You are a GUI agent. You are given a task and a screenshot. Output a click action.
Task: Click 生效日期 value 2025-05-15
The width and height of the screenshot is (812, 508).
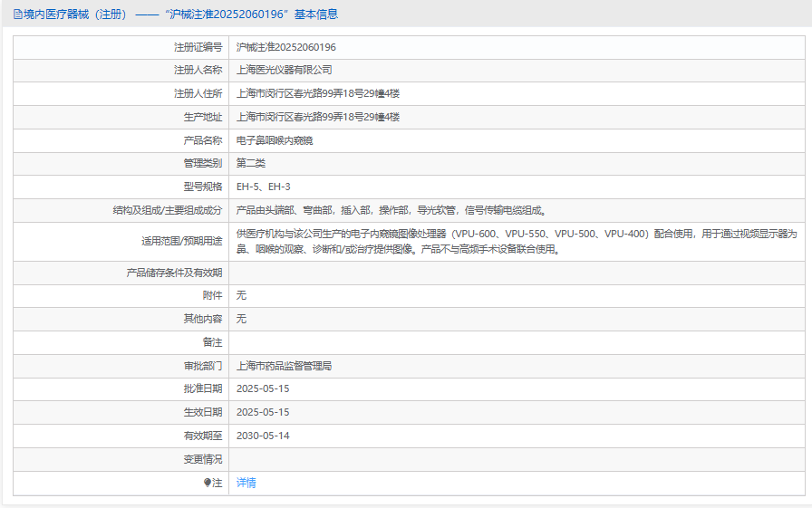tap(263, 412)
